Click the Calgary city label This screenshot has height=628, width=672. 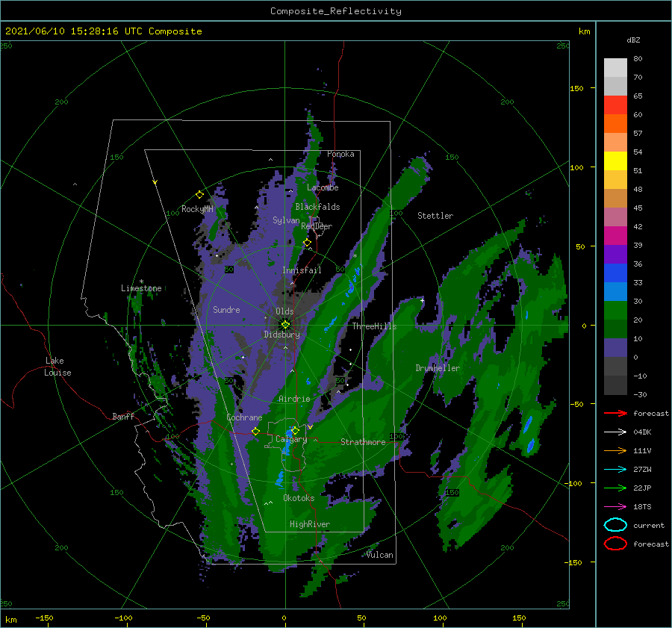(x=291, y=439)
